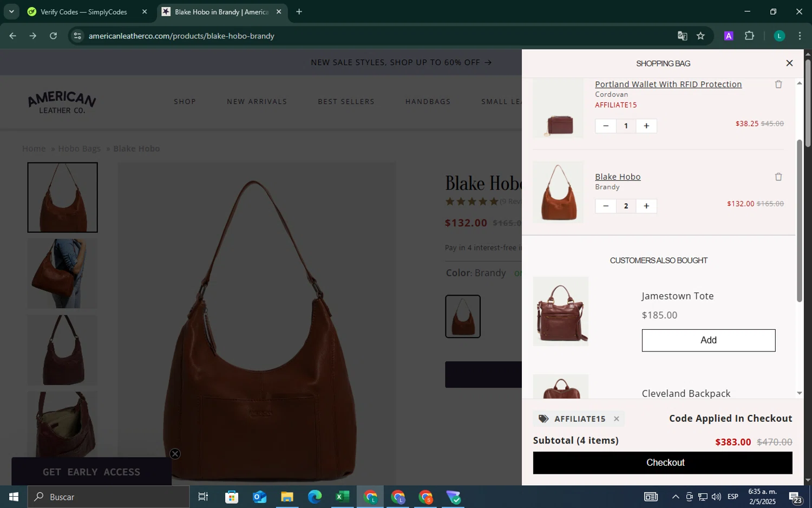The width and height of the screenshot is (812, 508).
Task: Close the shopping bag panel
Action: tap(789, 63)
